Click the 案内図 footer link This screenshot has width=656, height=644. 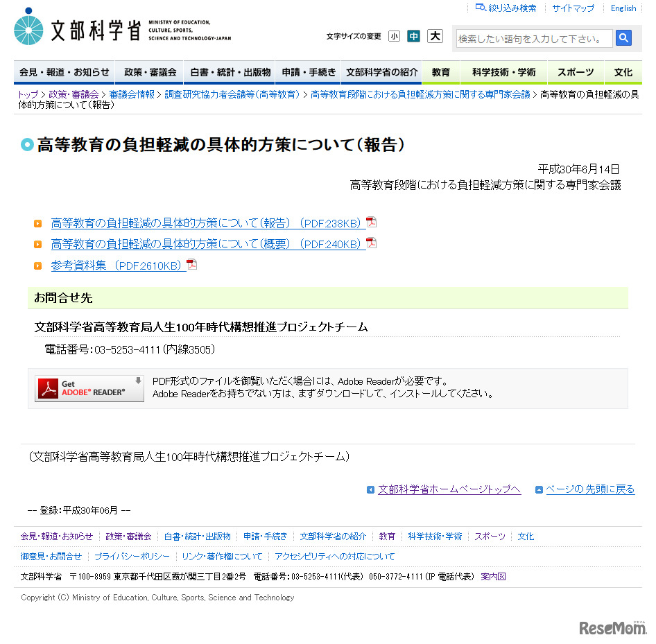pos(492,576)
